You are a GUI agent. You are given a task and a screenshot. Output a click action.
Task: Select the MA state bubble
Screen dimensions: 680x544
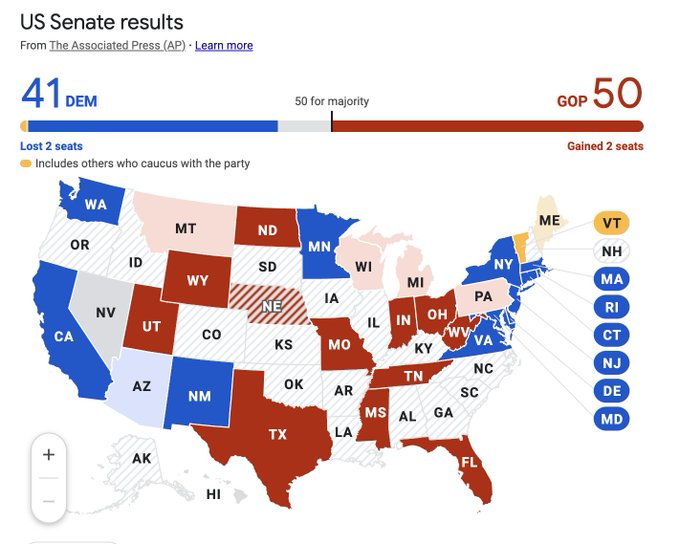[612, 279]
